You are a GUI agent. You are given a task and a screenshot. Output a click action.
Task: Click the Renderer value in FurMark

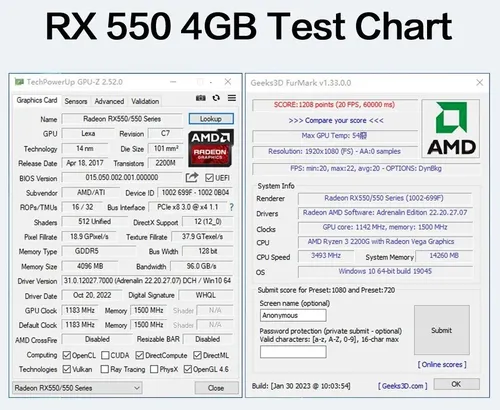[x=384, y=198]
